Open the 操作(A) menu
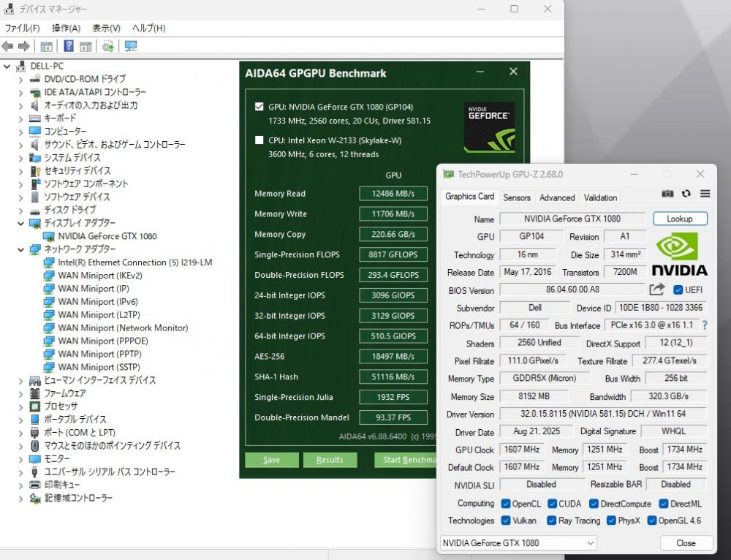Image resolution: width=731 pixels, height=560 pixels. 66,28
